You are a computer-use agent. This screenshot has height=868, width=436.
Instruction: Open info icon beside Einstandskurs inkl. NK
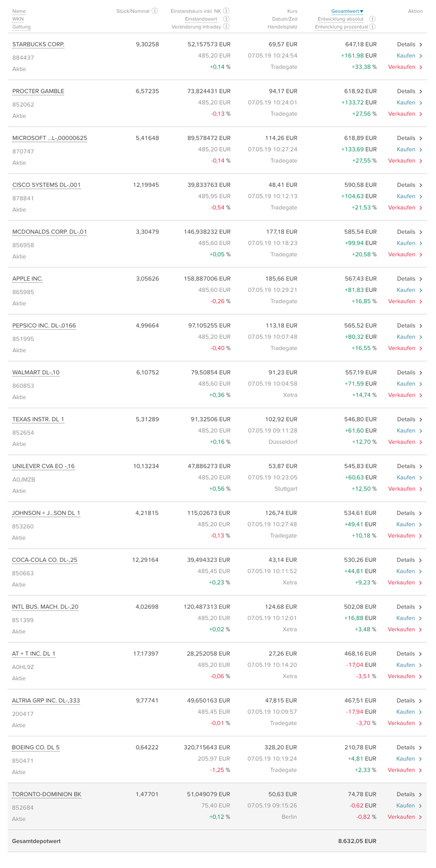[226, 11]
